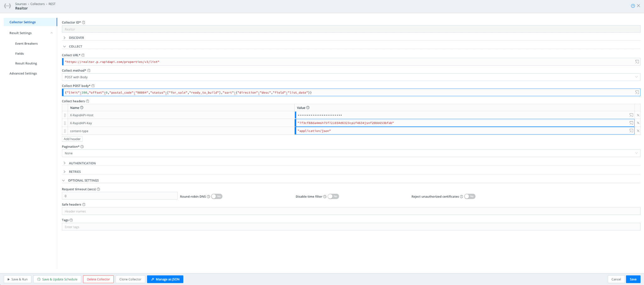The height and width of the screenshot is (285, 644).
Task: Expand the AUTHENTICATION section
Action: (82, 163)
